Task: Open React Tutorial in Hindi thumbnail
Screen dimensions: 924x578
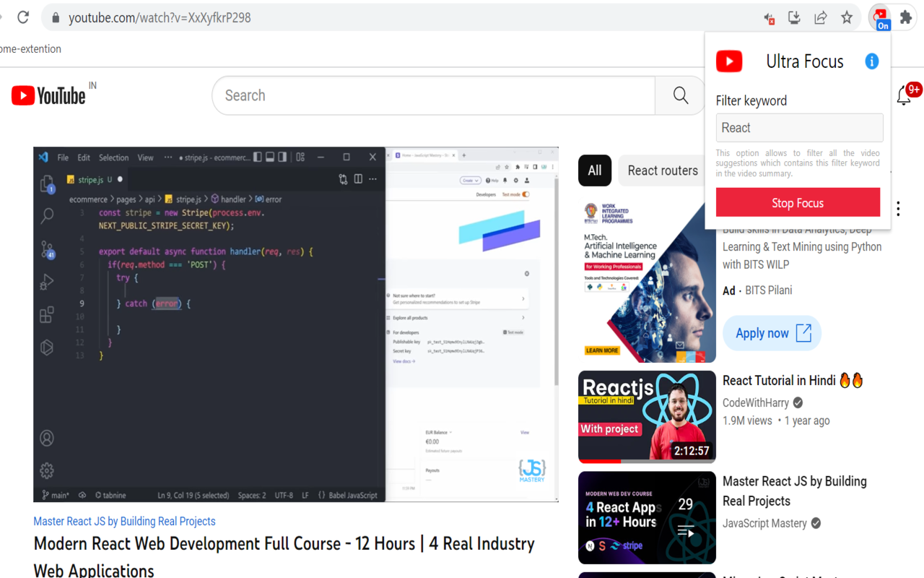Action: (x=647, y=417)
